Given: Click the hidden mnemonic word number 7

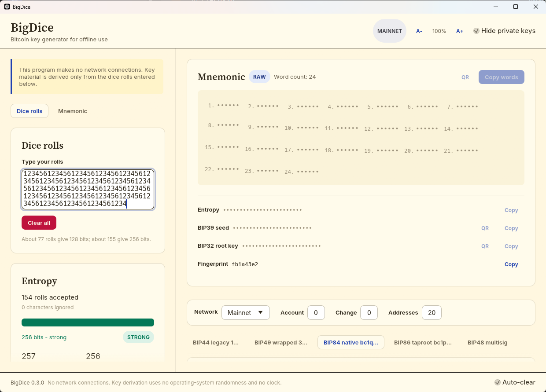Looking at the screenshot, I should (x=463, y=107).
